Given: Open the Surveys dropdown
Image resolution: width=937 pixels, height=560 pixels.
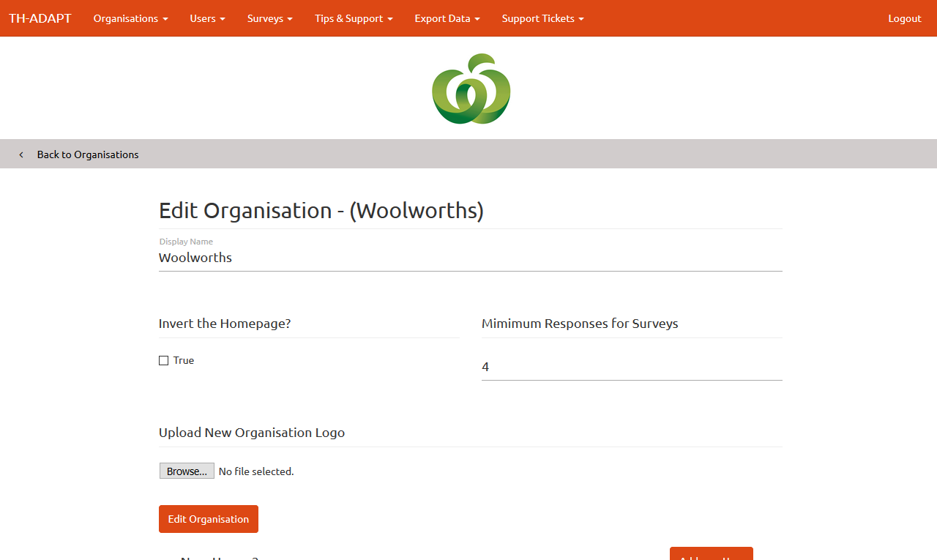Looking at the screenshot, I should (270, 18).
